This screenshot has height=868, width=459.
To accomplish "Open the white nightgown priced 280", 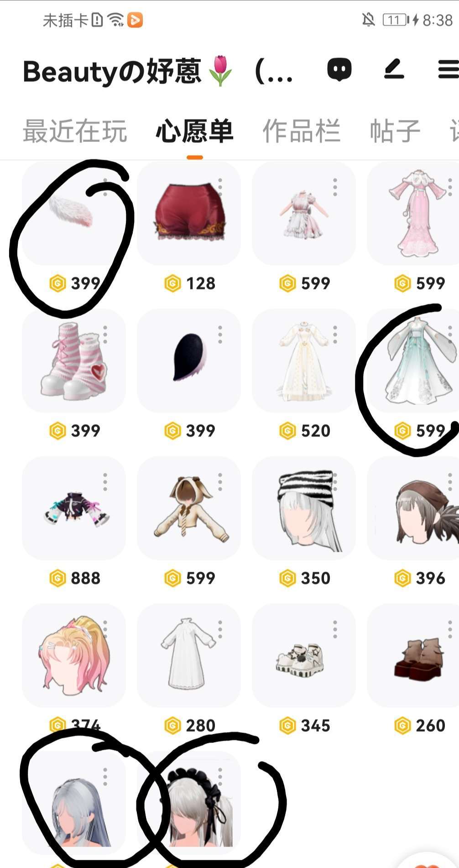I will [x=189, y=655].
